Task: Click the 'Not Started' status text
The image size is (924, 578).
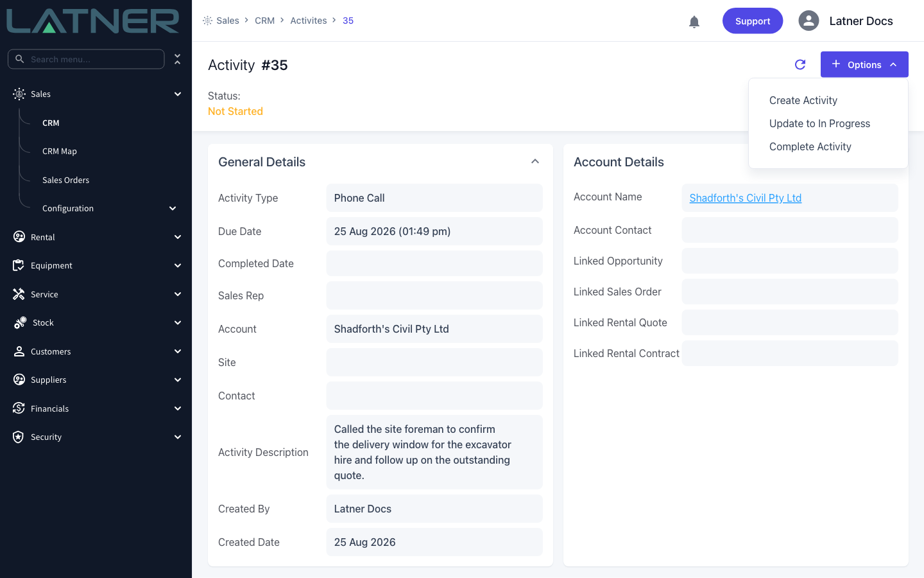Action: tap(235, 111)
